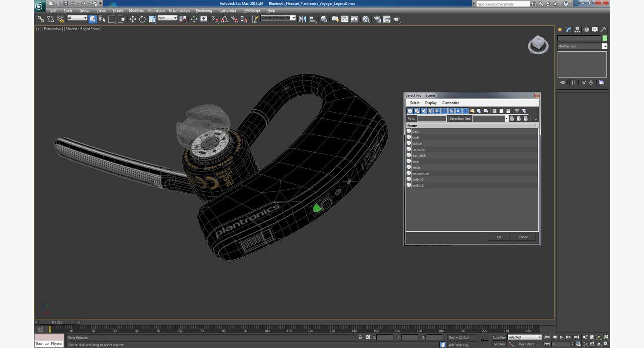Click the Pin Stack icon under the modifier list

click(562, 83)
